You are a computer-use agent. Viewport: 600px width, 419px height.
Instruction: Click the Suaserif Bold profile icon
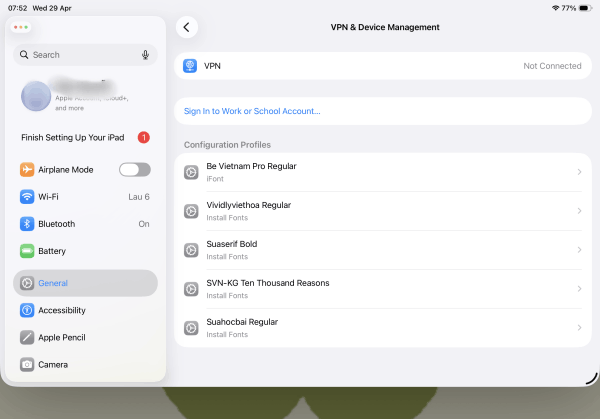click(x=191, y=250)
